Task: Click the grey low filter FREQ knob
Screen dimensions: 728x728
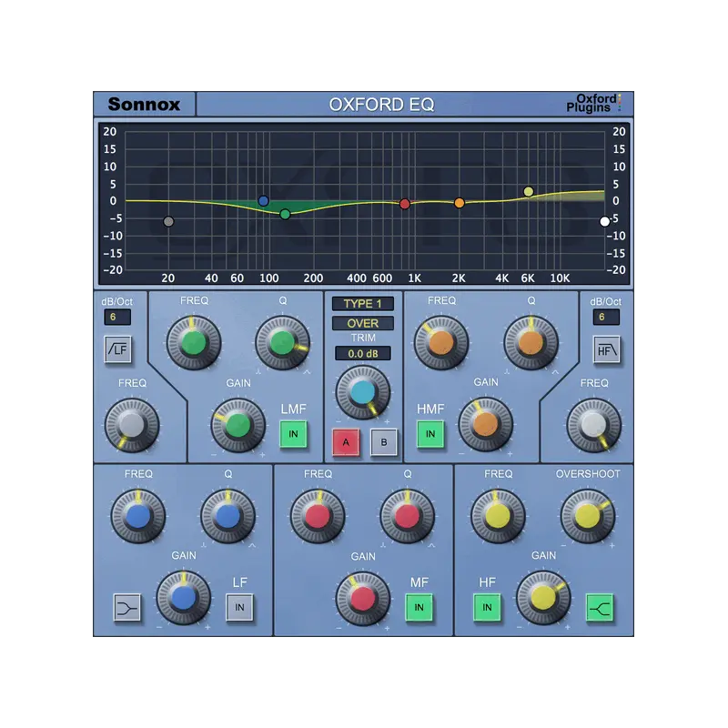Action: tap(132, 425)
